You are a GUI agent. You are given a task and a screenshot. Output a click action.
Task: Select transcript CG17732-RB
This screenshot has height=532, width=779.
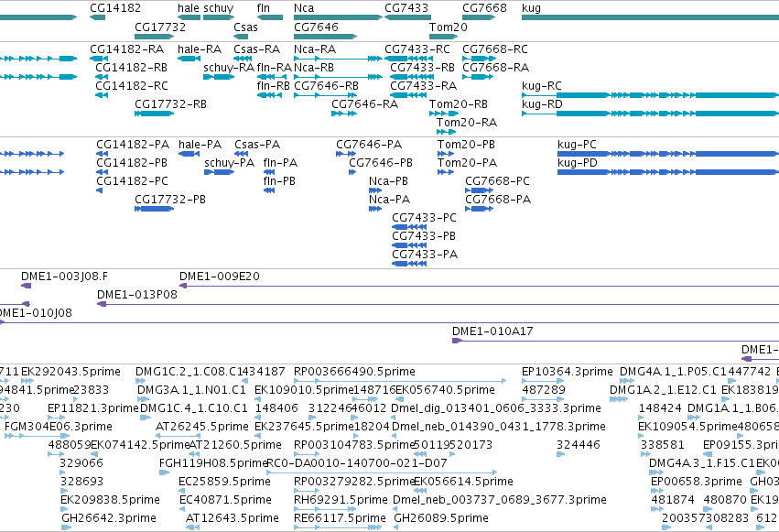(171, 104)
